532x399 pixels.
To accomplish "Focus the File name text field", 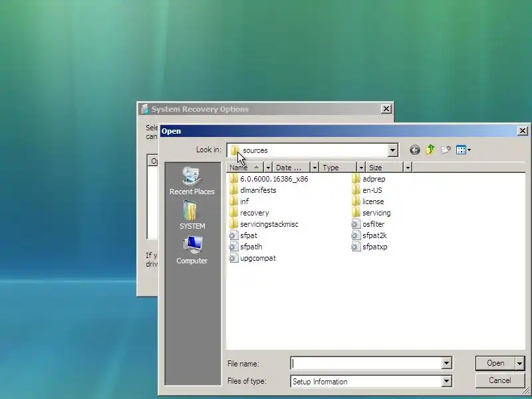I will 366,363.
